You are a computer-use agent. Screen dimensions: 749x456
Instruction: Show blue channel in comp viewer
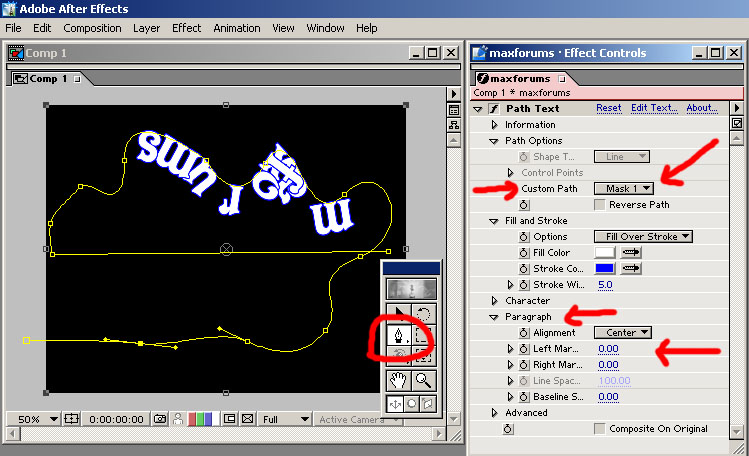coord(208,419)
